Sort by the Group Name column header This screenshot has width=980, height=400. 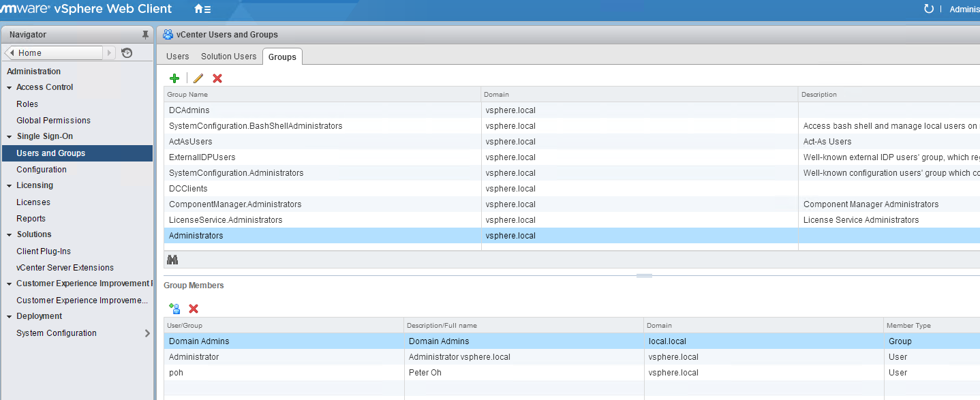click(x=322, y=94)
